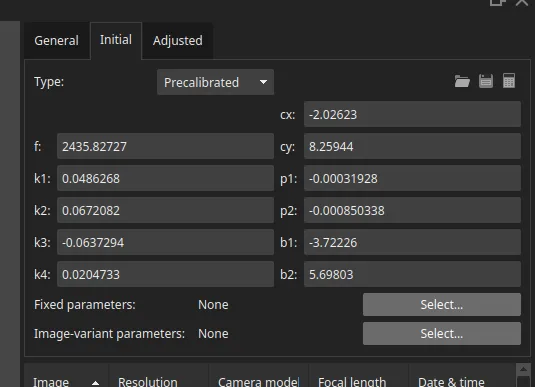Click the p1 input field

413,178
